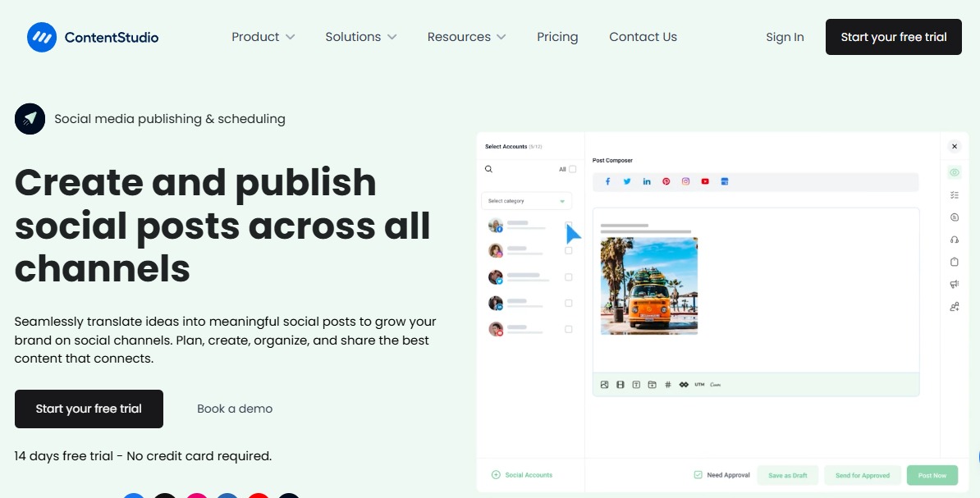Click the YouTube icon in the Post Composer
This screenshot has width=980, height=498.
coord(705,181)
